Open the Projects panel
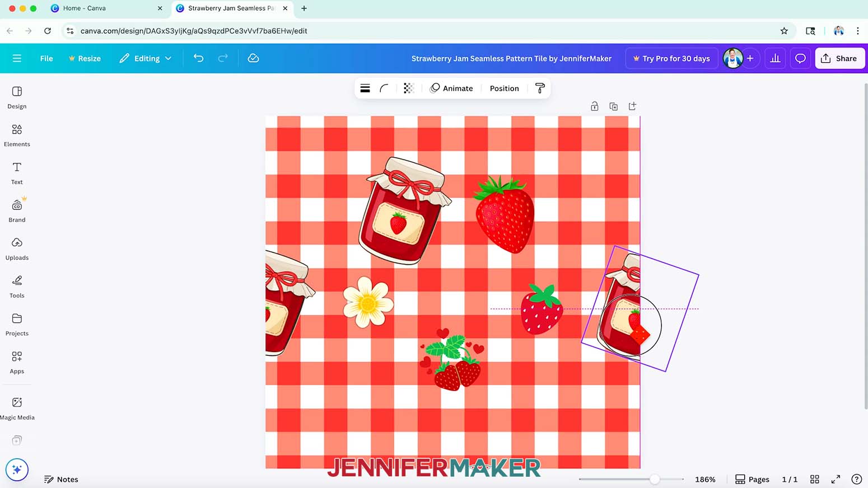Screen dimensions: 868x488 (x=17, y=325)
